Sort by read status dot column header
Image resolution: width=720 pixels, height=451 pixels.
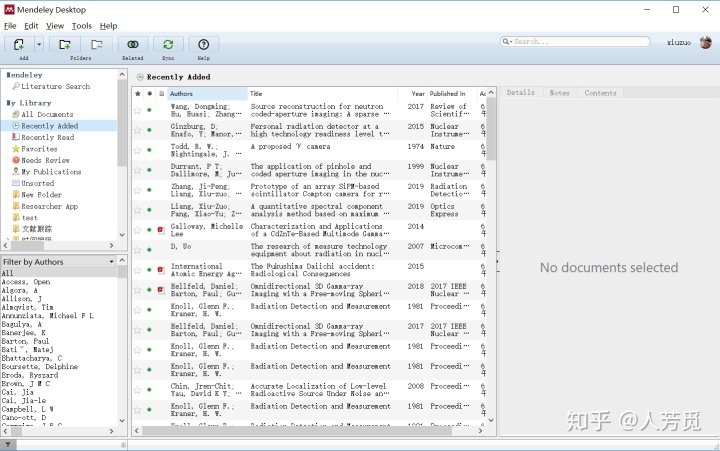149,94
